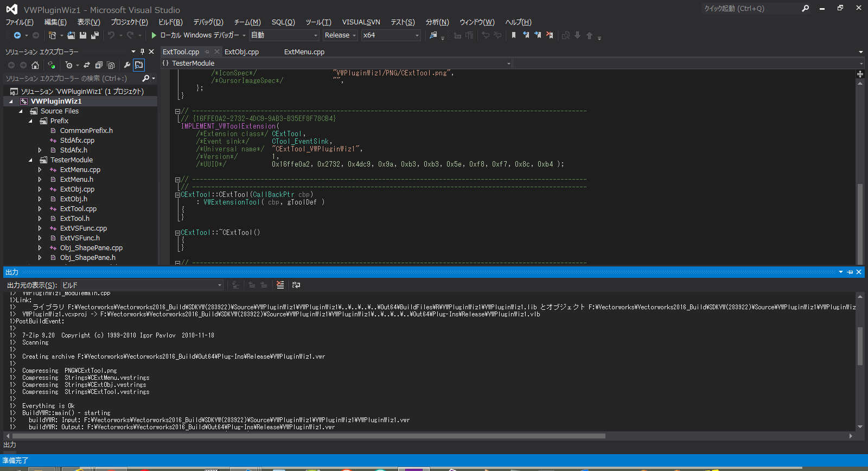Viewport: 868px width, 471px height.
Task: Open the デバッグ(D) menu
Action: click(x=208, y=22)
